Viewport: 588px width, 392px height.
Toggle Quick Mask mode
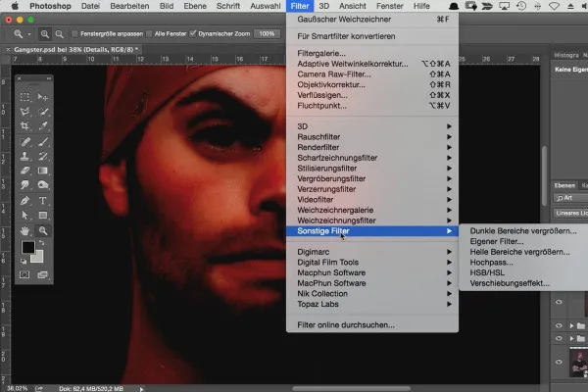(24, 275)
